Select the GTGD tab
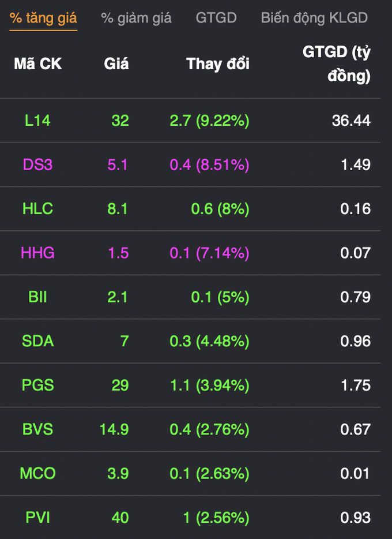The height and width of the screenshot is (539, 392). (216, 18)
